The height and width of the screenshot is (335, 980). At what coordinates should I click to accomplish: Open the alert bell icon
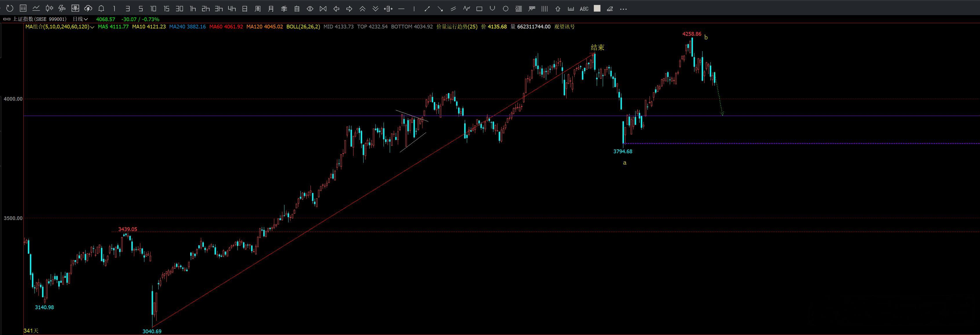pos(101,8)
